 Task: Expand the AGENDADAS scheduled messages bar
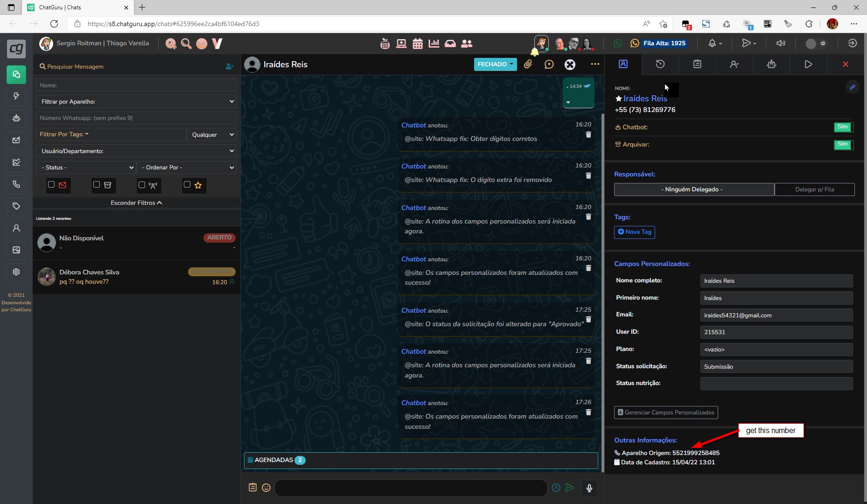421,461
